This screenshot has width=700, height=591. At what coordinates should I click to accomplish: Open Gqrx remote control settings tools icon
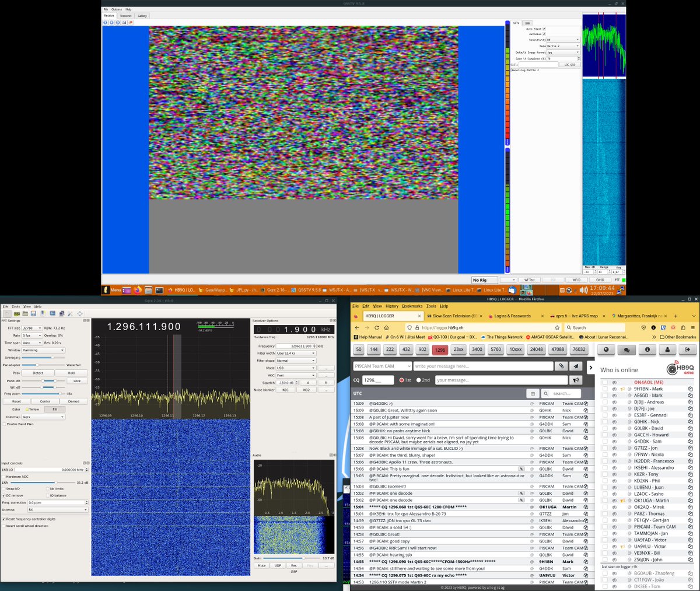point(70,313)
